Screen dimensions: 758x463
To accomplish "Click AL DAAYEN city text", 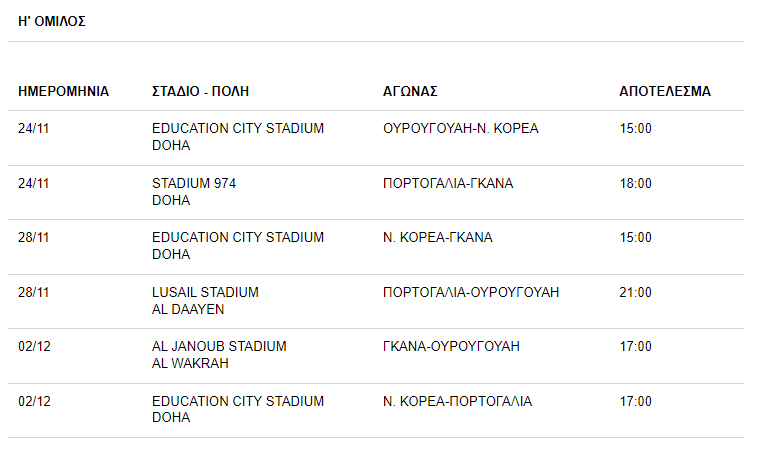I will [188, 309].
